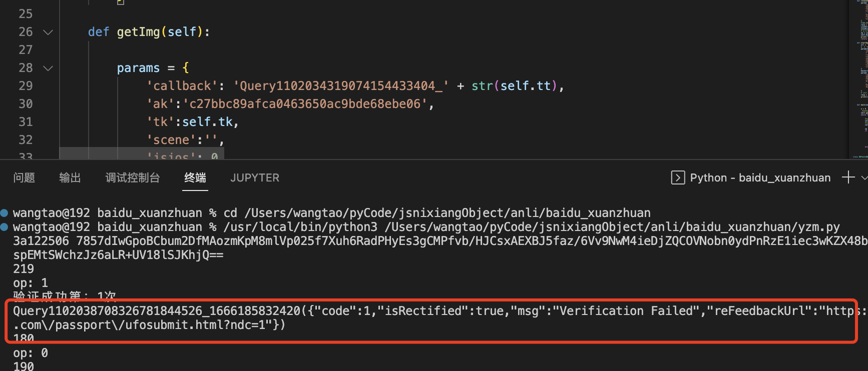
Task: Click the 'op: 1' terminal output
Action: [31, 283]
